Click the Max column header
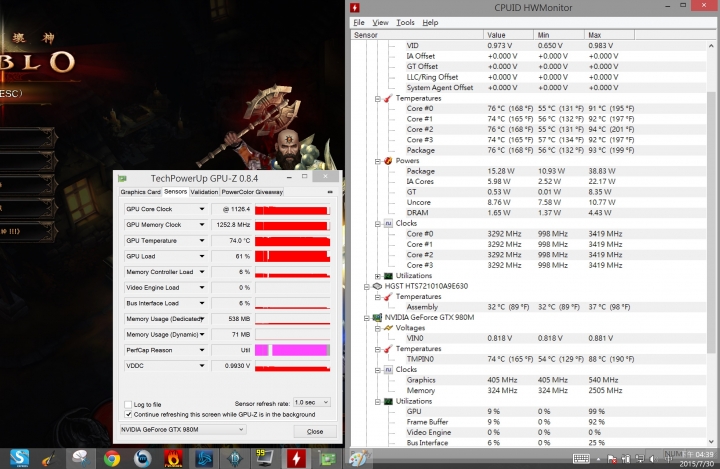The image size is (720, 469). pyautogui.click(x=609, y=35)
